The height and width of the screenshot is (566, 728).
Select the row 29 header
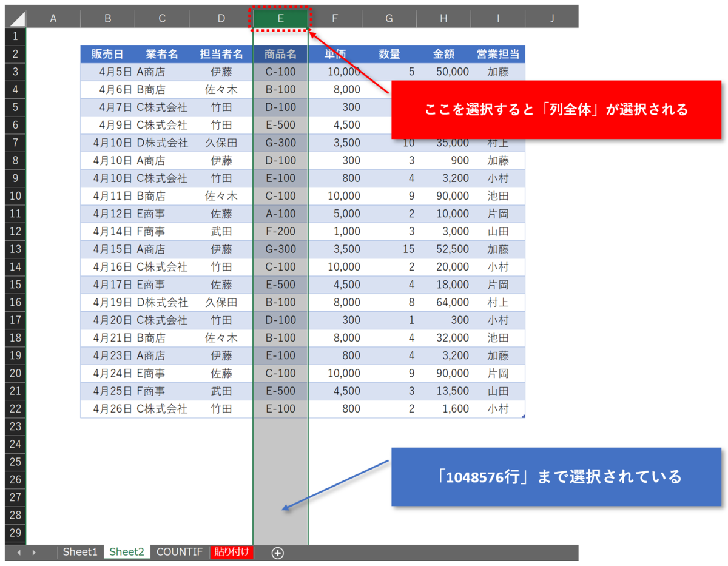click(x=15, y=533)
